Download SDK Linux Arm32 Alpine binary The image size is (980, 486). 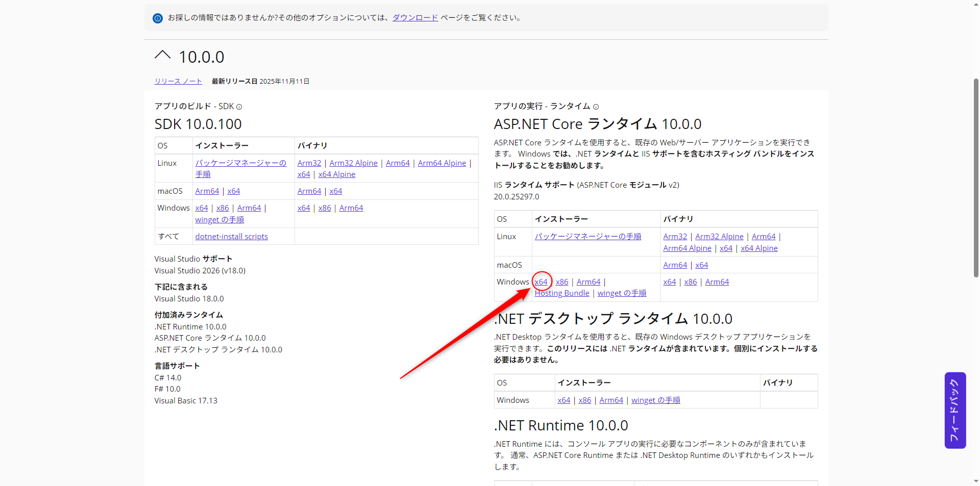click(x=353, y=163)
